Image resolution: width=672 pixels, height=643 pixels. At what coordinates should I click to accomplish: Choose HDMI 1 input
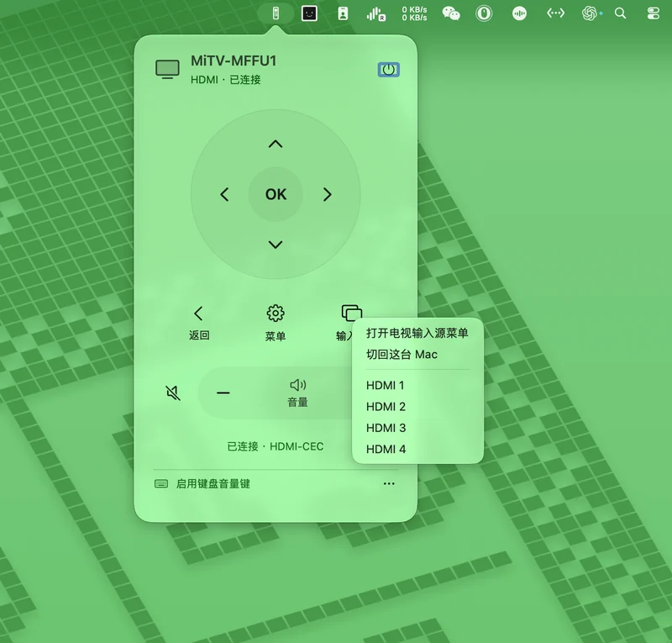[x=386, y=385]
